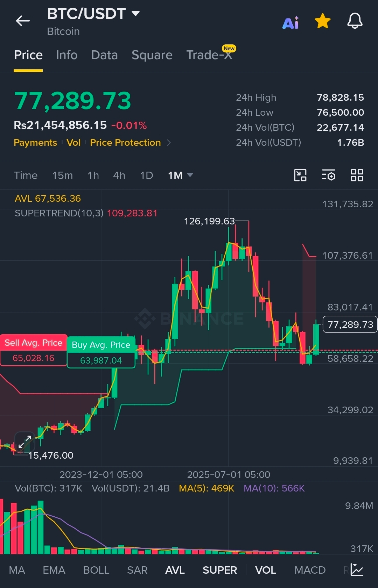Tap the Vol(BTC): 317K label
The image size is (378, 588).
48,488
